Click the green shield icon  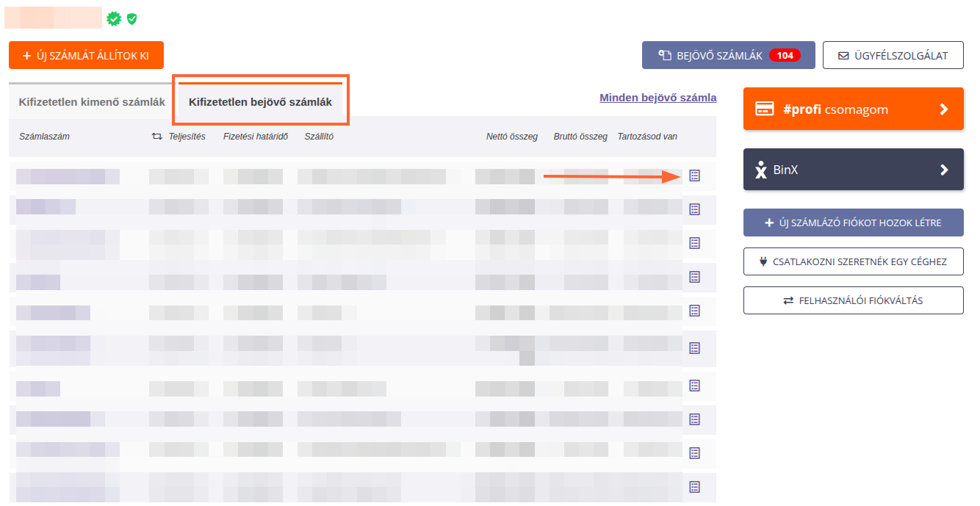131,18
